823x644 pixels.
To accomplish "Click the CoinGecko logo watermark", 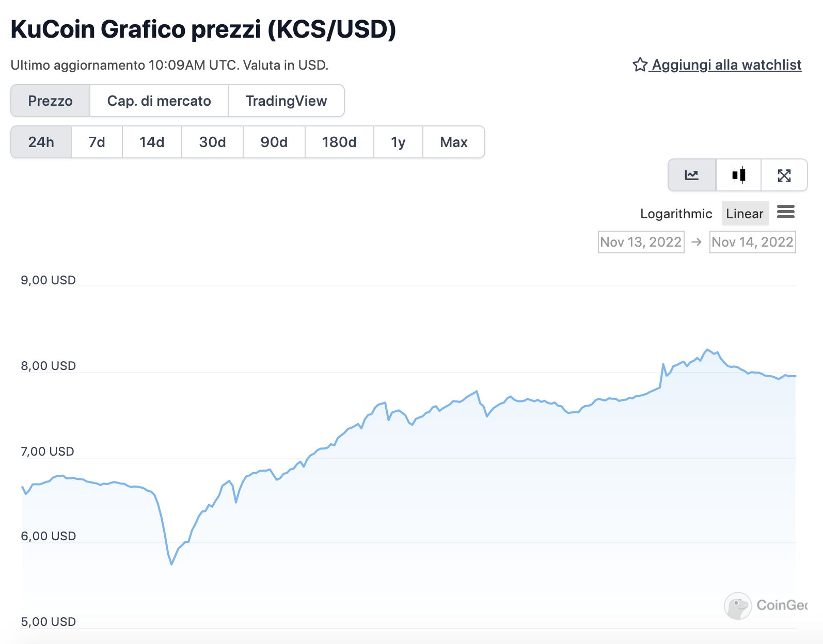I will coord(738,605).
